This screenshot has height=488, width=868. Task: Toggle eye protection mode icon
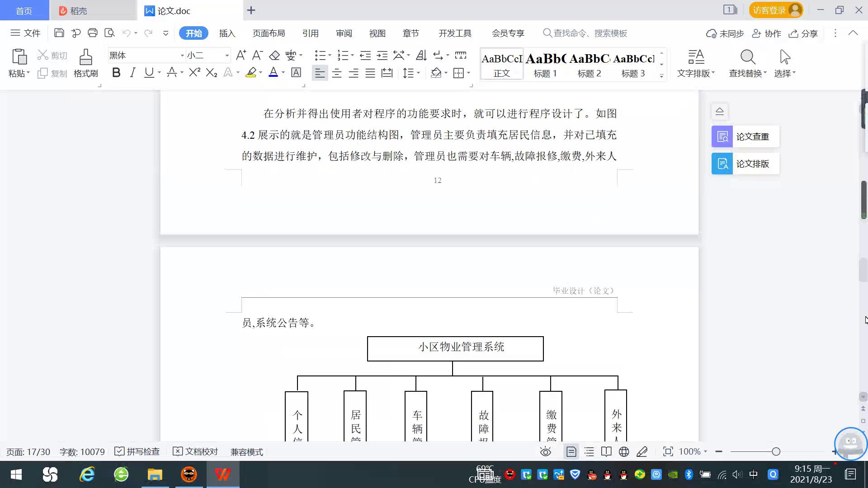(546, 452)
